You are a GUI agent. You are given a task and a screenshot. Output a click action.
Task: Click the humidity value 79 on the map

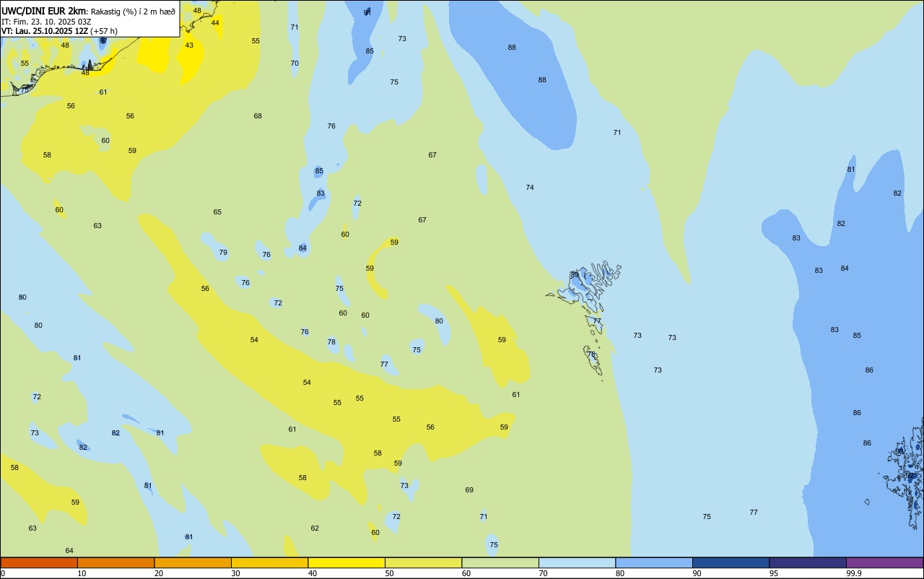[x=223, y=252]
